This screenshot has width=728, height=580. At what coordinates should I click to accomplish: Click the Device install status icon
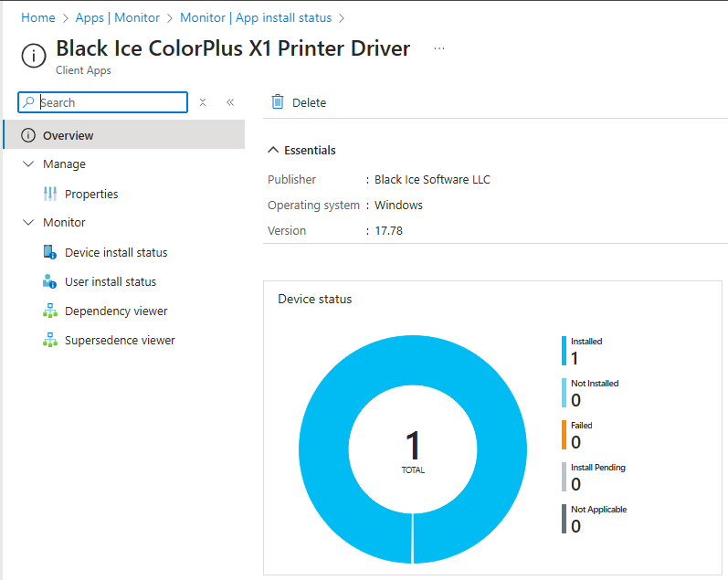coord(50,252)
